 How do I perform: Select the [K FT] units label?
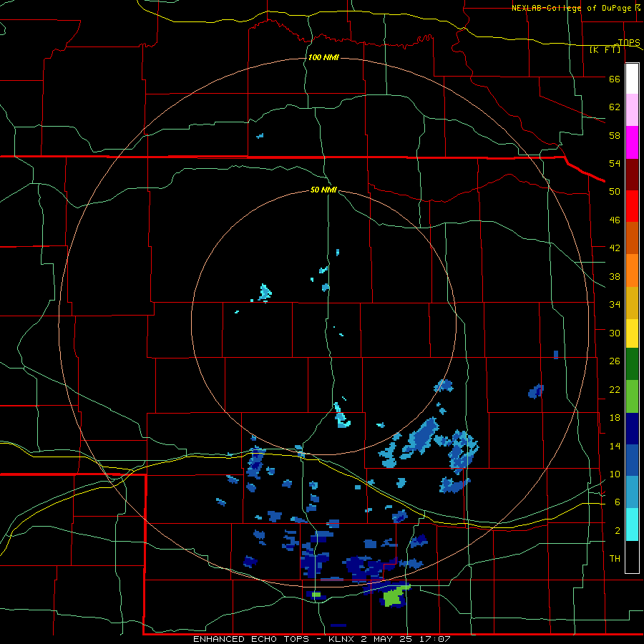(x=605, y=49)
